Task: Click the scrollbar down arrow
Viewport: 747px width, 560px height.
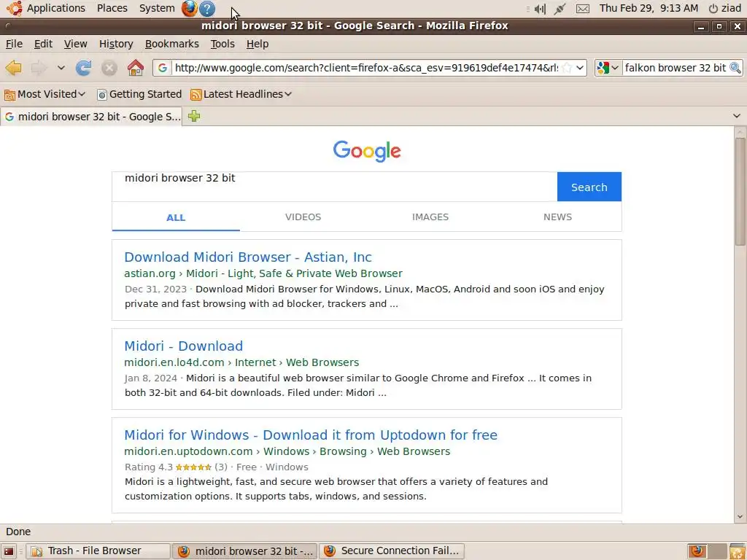Action: click(740, 516)
